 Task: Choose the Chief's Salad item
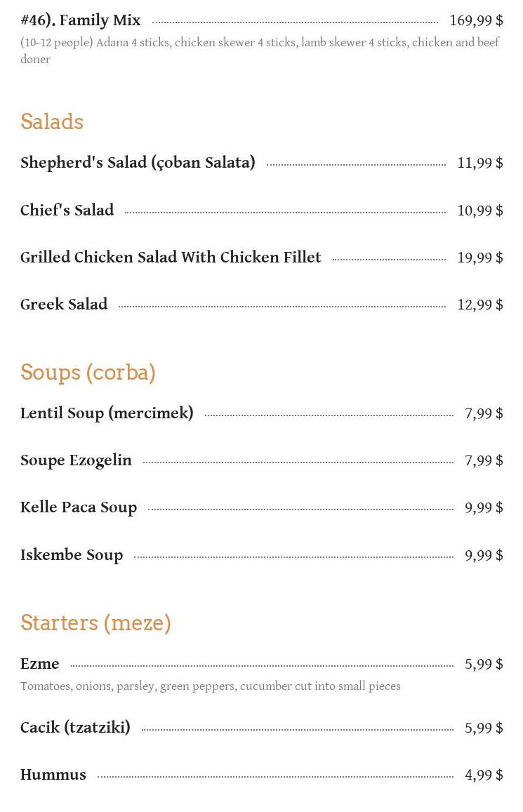[x=67, y=211]
